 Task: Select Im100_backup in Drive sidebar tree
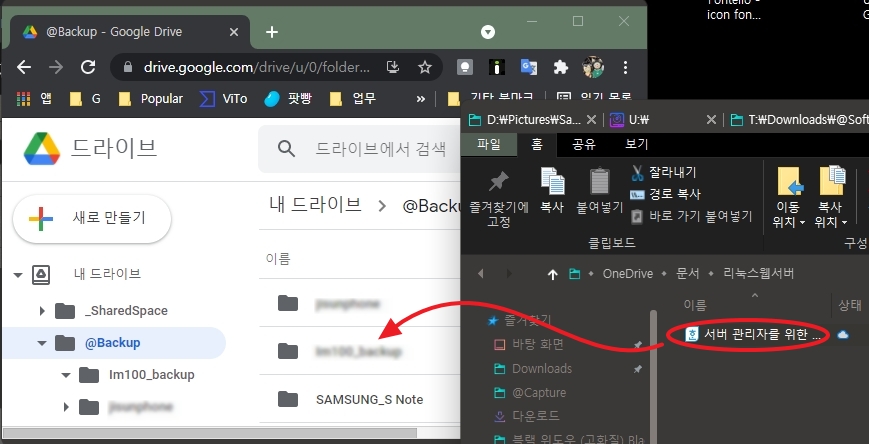click(x=152, y=375)
